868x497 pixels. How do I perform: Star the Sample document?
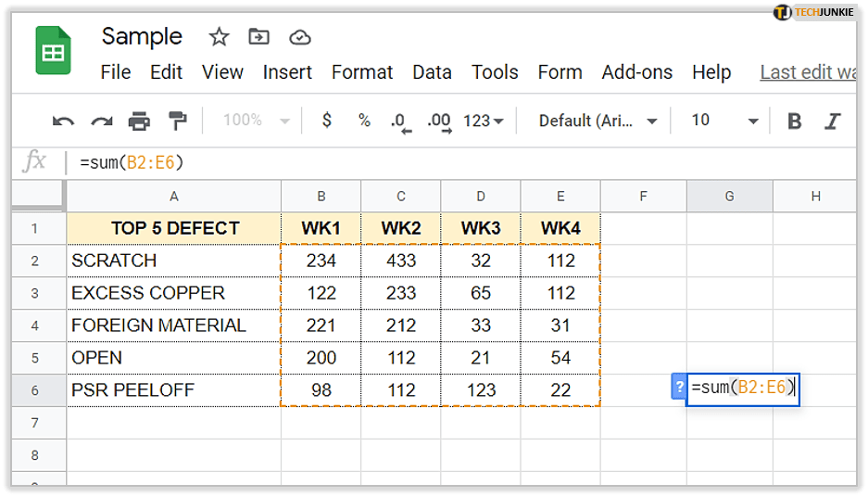tap(219, 37)
